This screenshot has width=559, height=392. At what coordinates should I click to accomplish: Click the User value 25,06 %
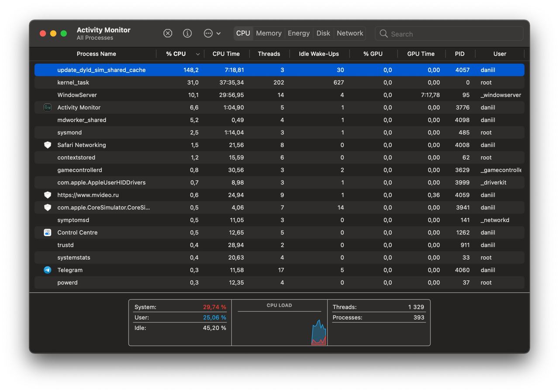click(214, 317)
